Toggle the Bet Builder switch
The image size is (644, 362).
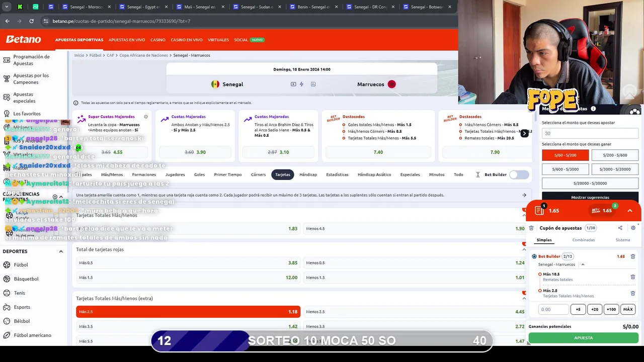(519, 174)
